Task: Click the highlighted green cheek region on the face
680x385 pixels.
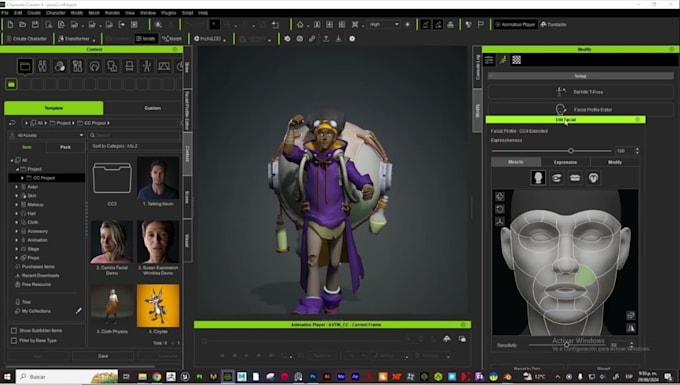Action: [585, 276]
